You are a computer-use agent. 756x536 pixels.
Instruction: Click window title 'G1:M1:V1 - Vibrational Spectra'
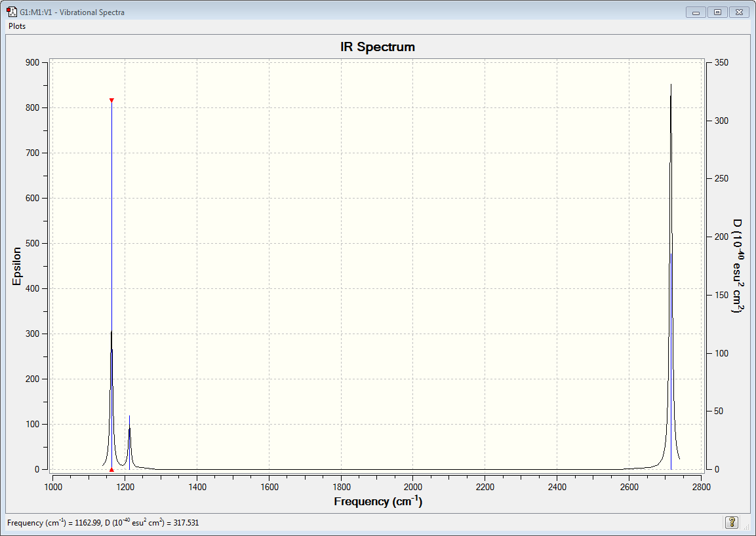coord(72,12)
